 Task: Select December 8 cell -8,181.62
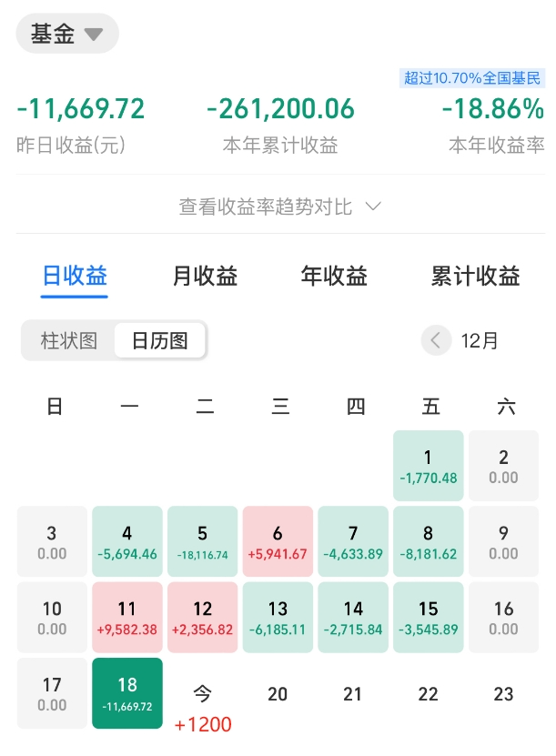[429, 541]
